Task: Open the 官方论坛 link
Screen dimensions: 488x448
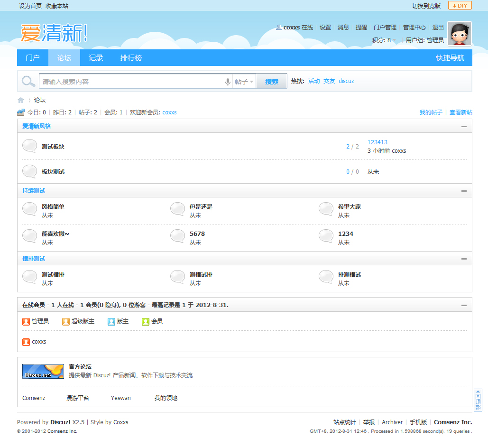Action: 80,367
